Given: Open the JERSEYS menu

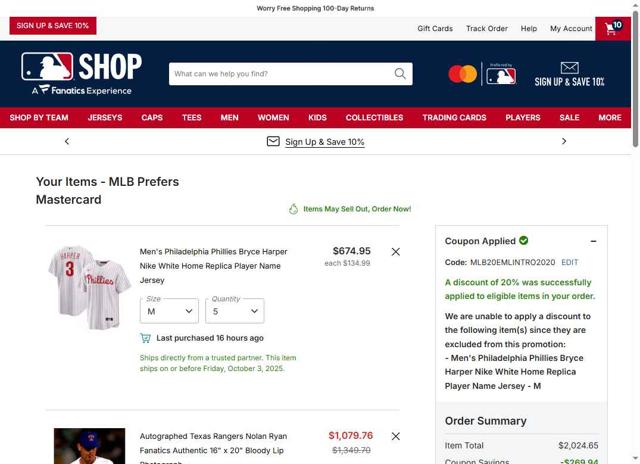Looking at the screenshot, I should click(105, 118).
